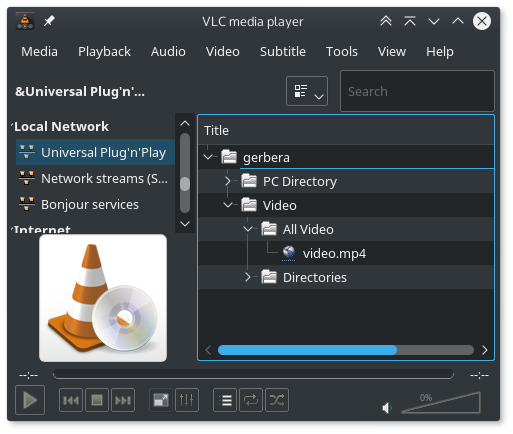Open the View menu
Image resolution: width=513 pixels, height=434 pixels.
point(392,52)
